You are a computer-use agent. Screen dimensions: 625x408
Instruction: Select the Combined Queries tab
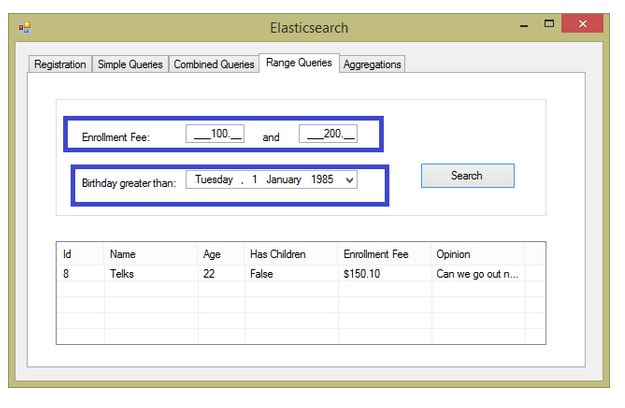point(214,64)
